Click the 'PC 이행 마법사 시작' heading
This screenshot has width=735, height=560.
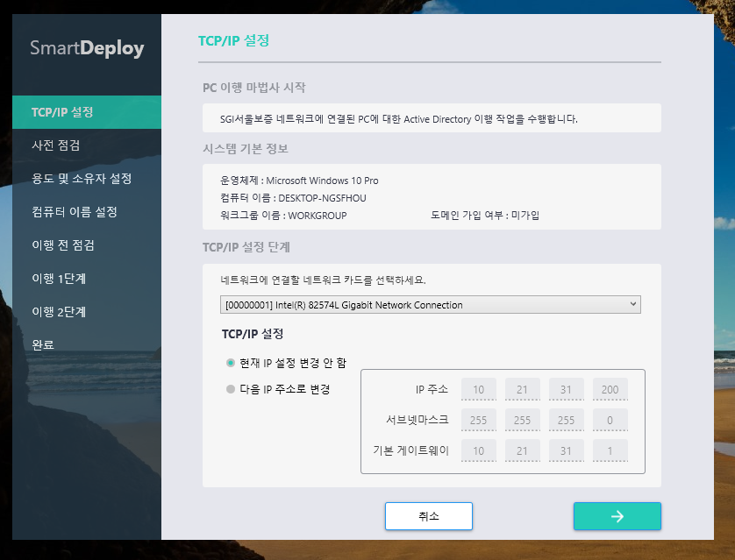click(254, 88)
